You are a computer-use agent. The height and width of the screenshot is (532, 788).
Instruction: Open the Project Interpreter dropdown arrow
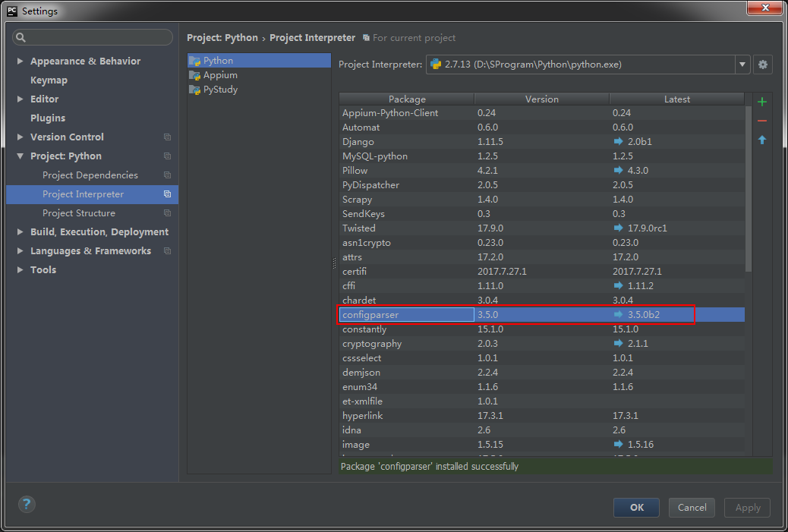tap(742, 65)
